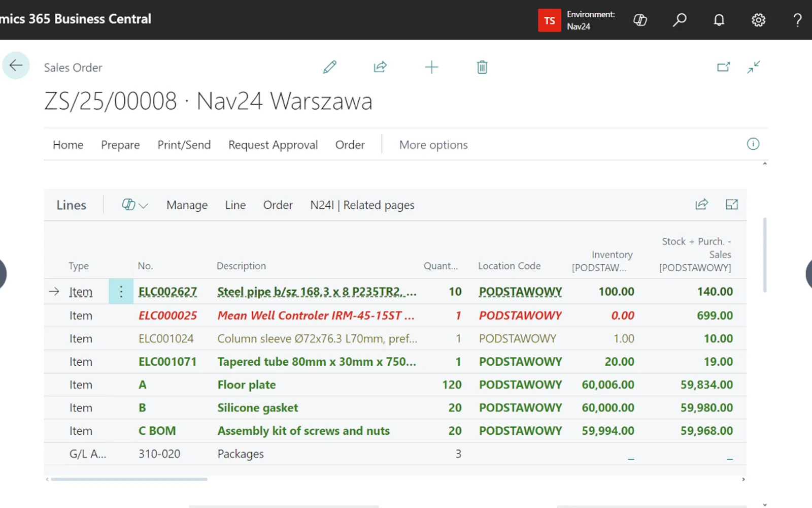Click the Location Code column header
Screen dimensions: 812x508
(509, 266)
